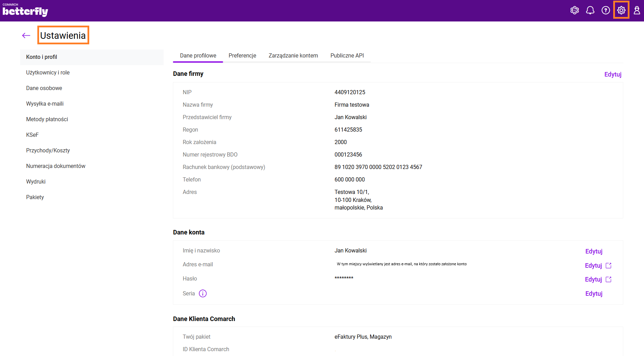This screenshot has height=356, width=644.
Task: Select Metody płatności in sidebar
Action: [x=47, y=119]
